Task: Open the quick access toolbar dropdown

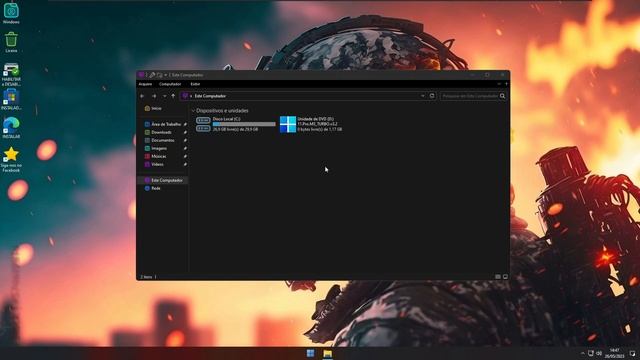Action: [165, 75]
